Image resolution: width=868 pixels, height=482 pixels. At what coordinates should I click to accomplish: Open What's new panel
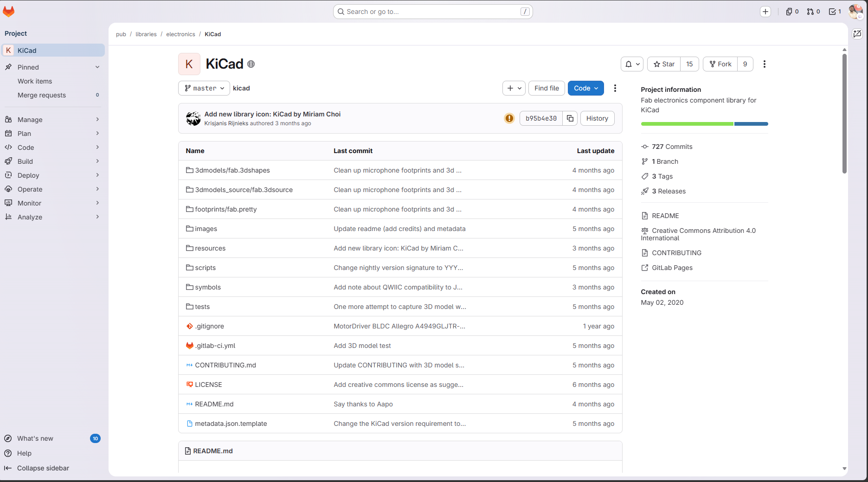(x=52, y=438)
